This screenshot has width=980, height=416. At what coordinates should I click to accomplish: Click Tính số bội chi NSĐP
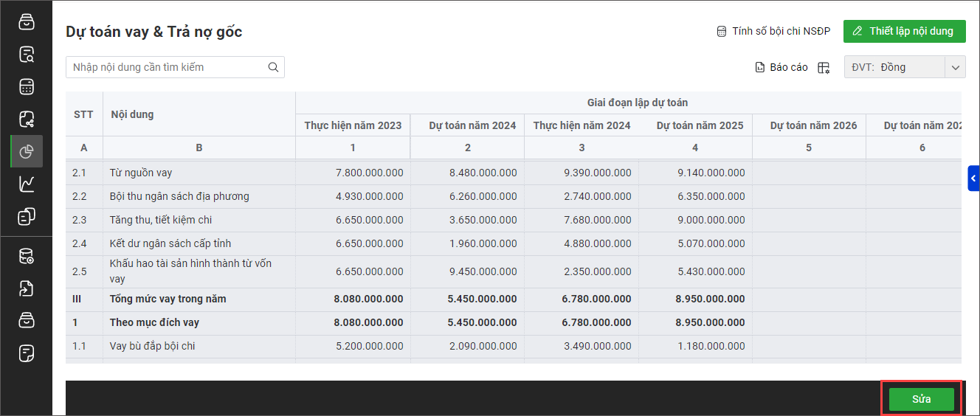(773, 31)
